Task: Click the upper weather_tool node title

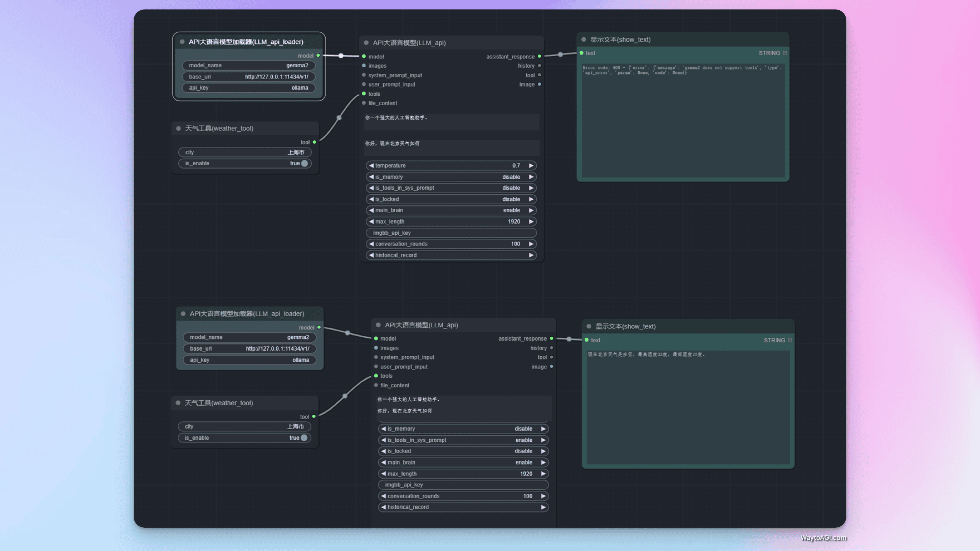Action: pos(219,129)
